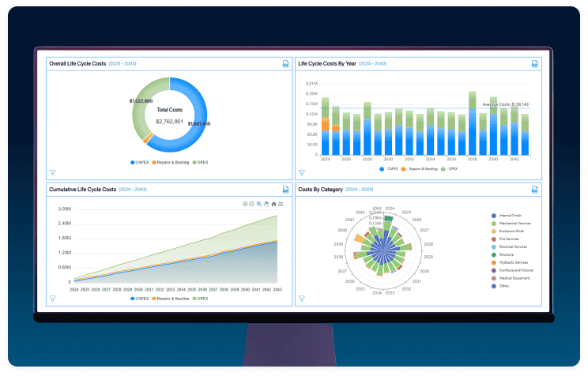This screenshot has height=376, width=588.
Task: Open filter for Cumulative Life Cycle Costs
Action: (52, 299)
